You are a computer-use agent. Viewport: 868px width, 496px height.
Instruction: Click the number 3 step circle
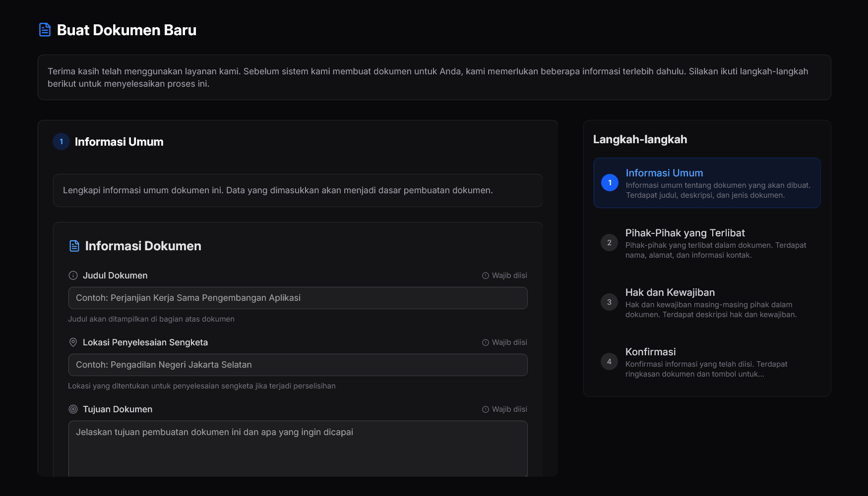coord(609,302)
